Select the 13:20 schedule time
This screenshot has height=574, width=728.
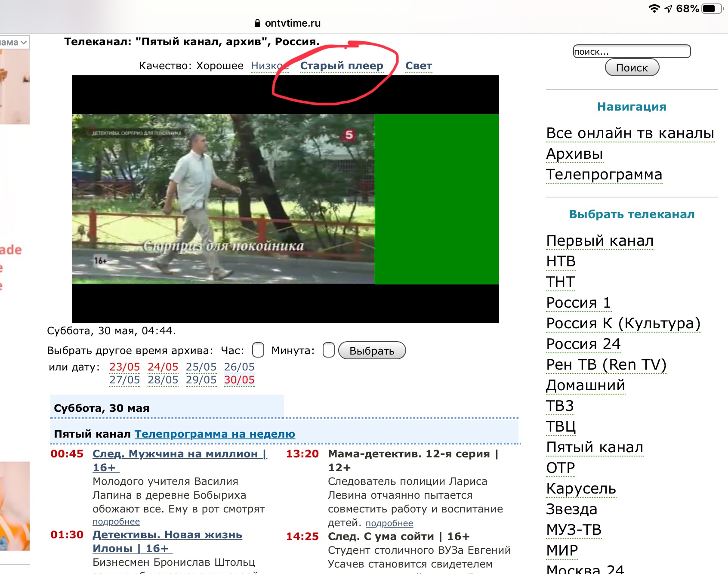302,454
